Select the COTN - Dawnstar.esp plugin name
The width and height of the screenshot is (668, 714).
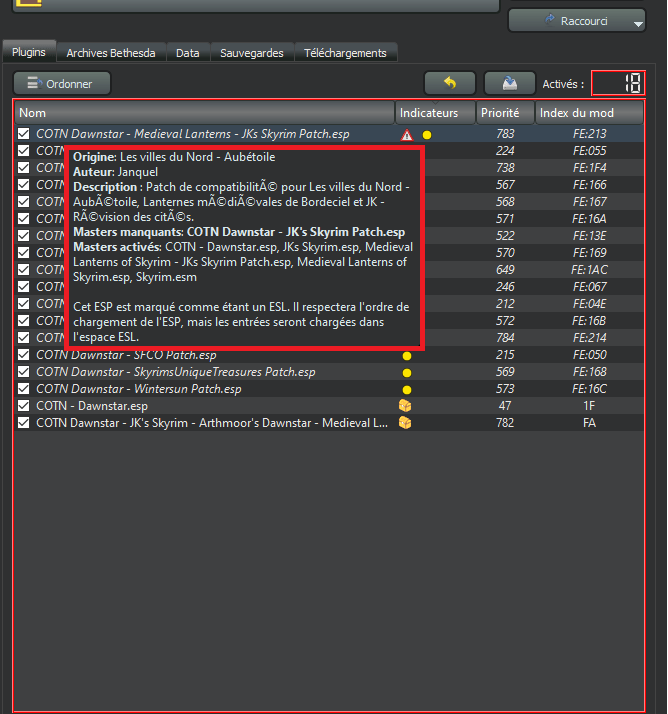tap(92, 406)
